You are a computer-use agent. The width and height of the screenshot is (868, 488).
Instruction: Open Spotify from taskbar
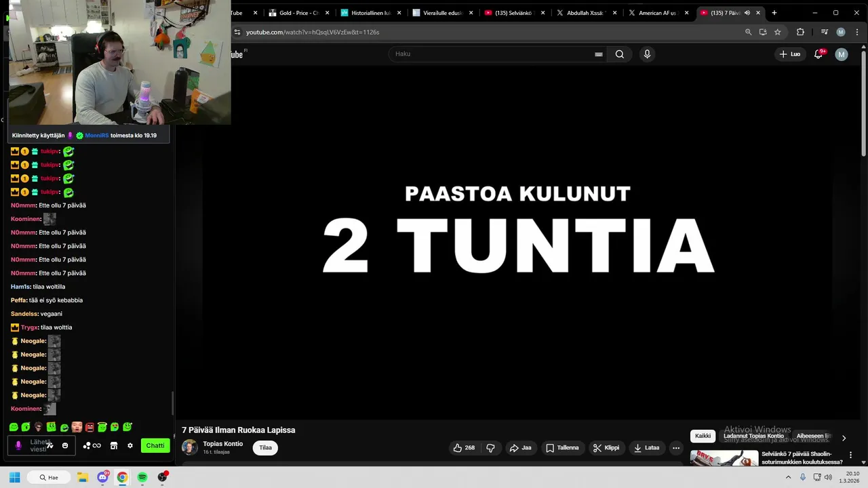tap(142, 477)
